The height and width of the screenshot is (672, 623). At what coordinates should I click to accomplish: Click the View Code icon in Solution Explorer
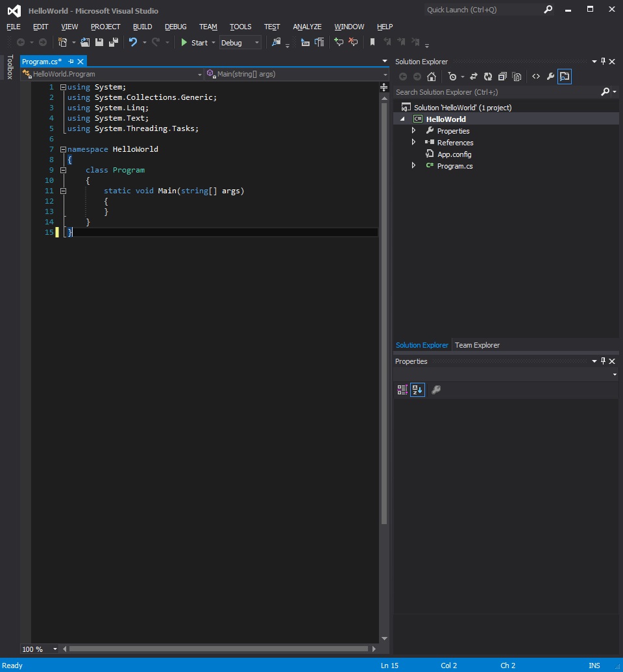pyautogui.click(x=536, y=77)
